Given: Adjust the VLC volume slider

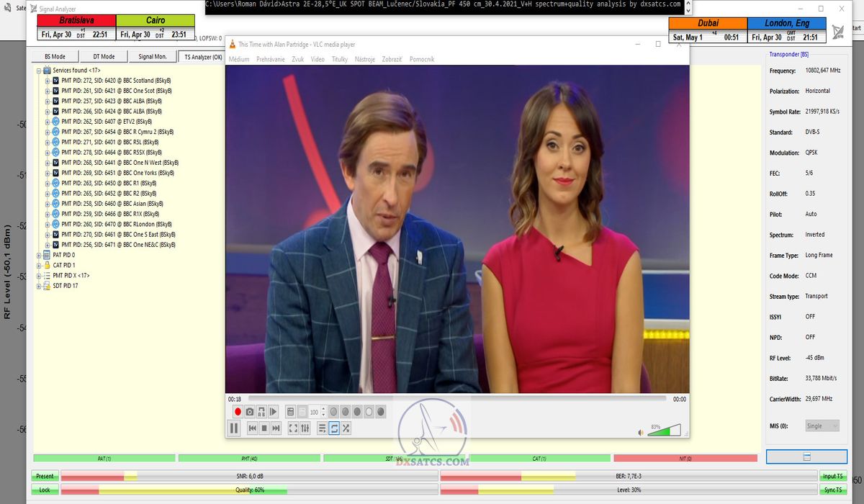Looking at the screenshot, I should coord(665,431).
